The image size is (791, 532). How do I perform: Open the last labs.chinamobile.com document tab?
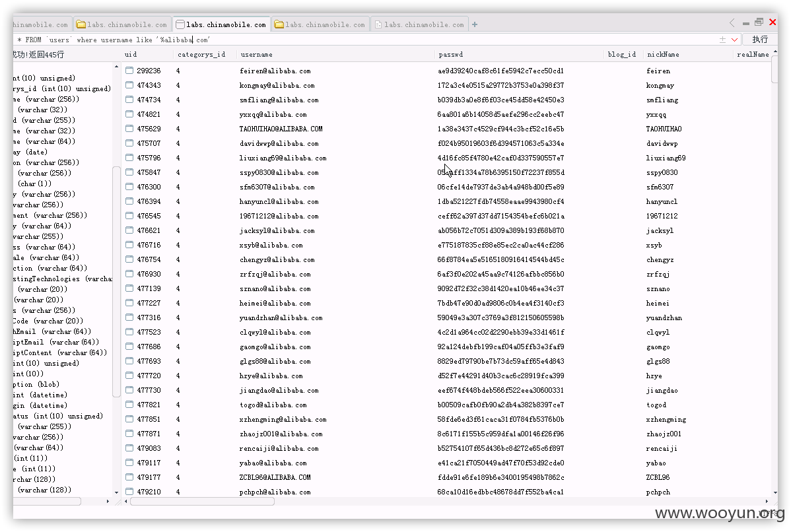pyautogui.click(x=419, y=24)
